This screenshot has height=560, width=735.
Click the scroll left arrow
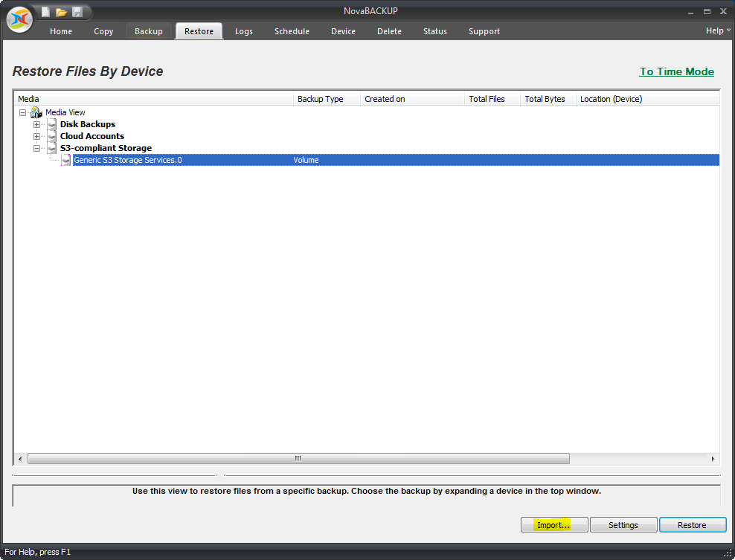(x=19, y=459)
